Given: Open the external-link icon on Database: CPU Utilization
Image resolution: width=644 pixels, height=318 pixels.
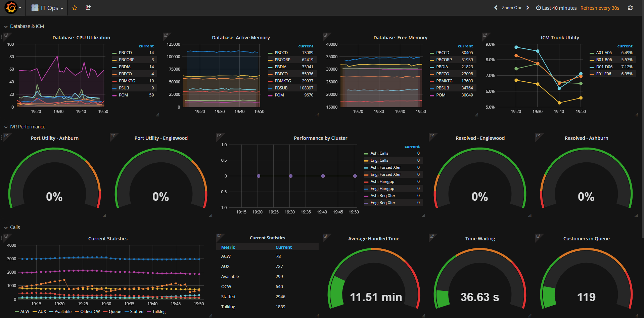Looking at the screenshot, I should click(x=7, y=35).
